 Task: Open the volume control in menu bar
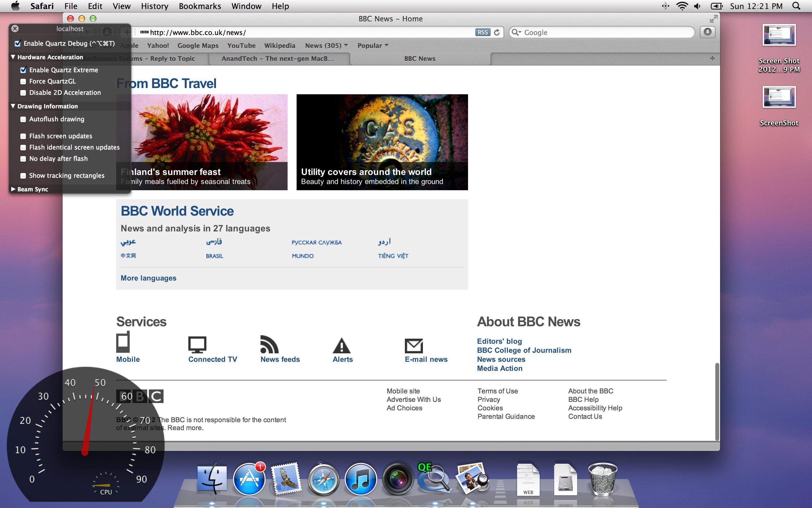697,6
